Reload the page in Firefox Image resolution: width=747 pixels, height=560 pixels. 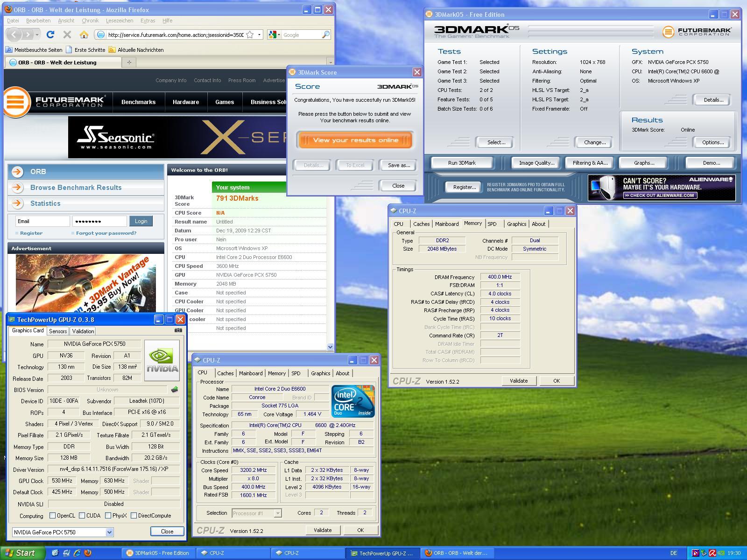[x=50, y=35]
